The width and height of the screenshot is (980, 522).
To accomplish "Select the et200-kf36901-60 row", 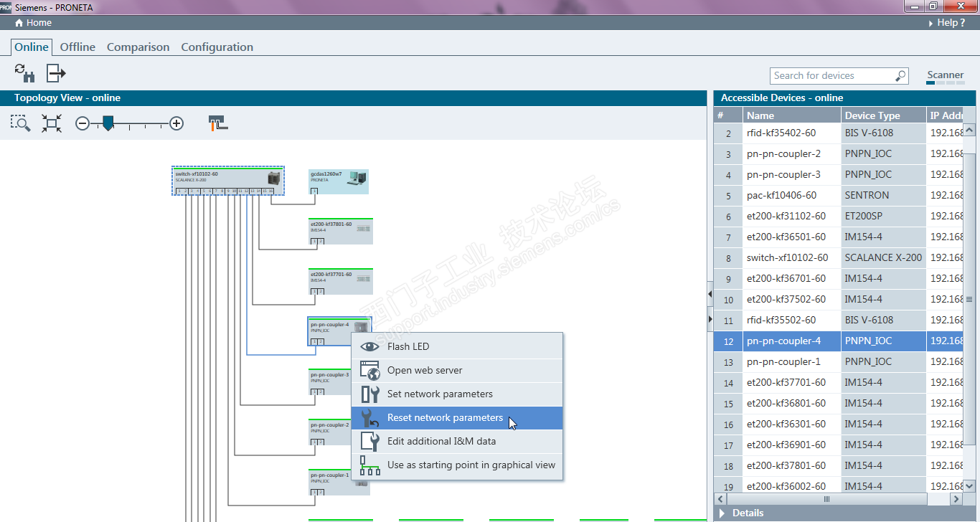I will tap(838, 445).
